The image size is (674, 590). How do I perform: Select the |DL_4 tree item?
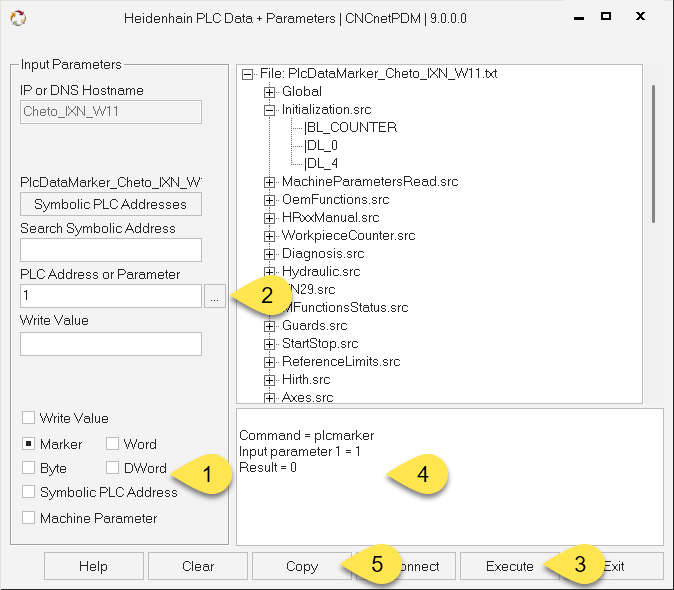[321, 164]
